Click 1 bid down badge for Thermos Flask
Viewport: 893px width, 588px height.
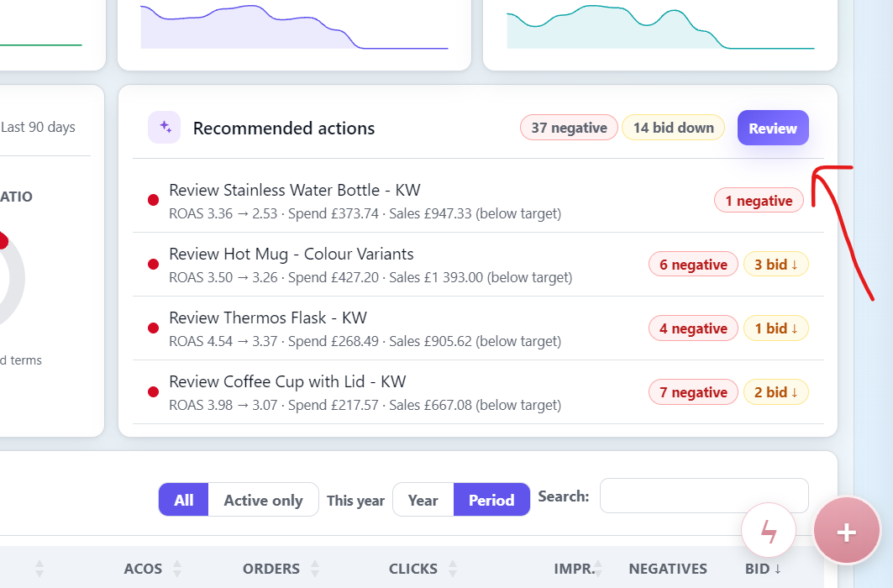(x=775, y=328)
